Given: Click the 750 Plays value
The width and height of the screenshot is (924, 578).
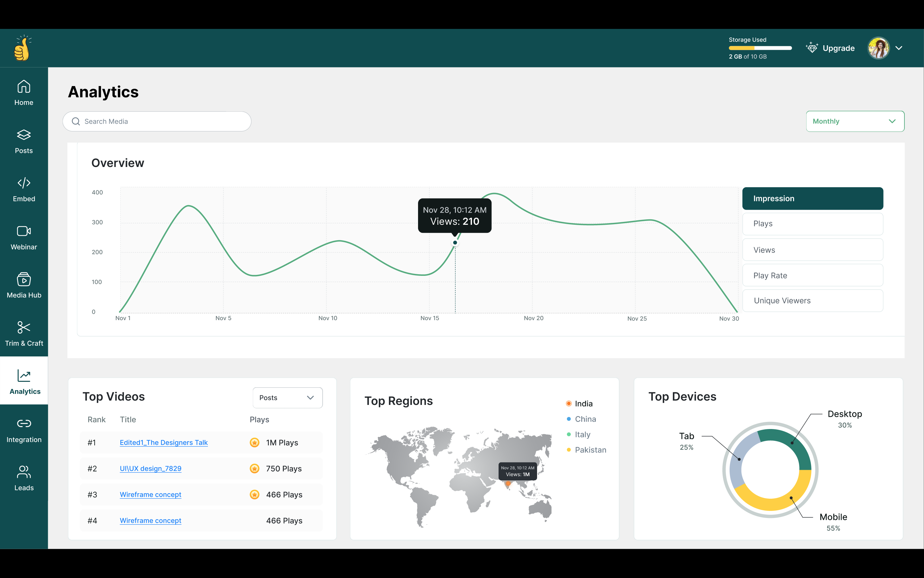Looking at the screenshot, I should point(284,468).
